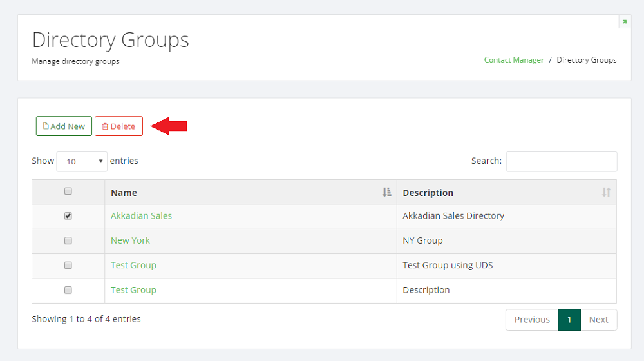Click the Previous pagination button
The height and width of the screenshot is (361, 644).
tap(532, 320)
